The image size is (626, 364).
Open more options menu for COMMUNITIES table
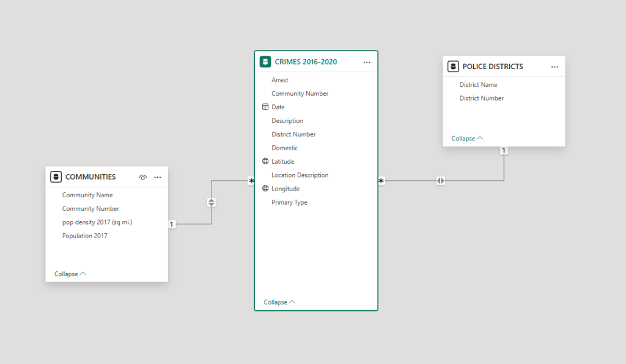coord(158,177)
